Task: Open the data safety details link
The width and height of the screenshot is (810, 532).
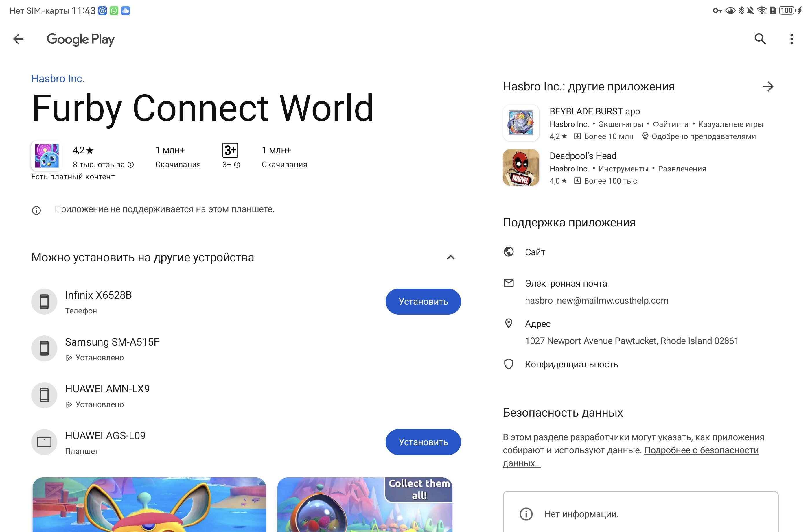Action: point(701,450)
